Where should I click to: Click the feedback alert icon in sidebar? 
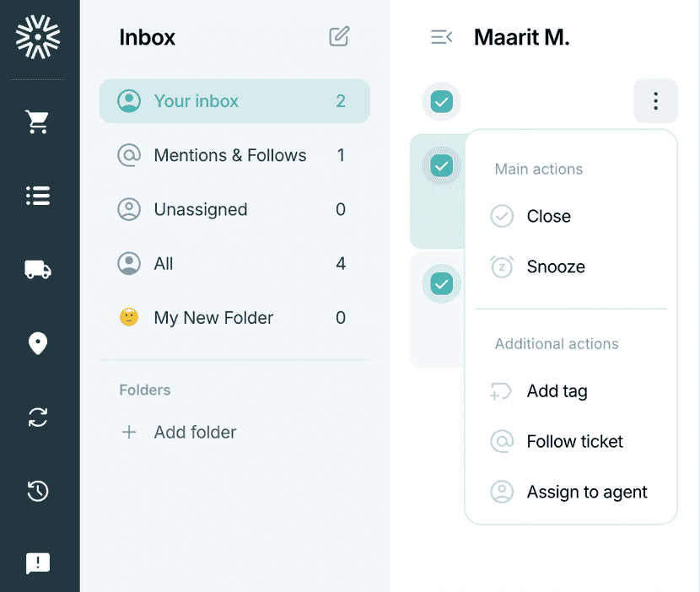tap(37, 563)
